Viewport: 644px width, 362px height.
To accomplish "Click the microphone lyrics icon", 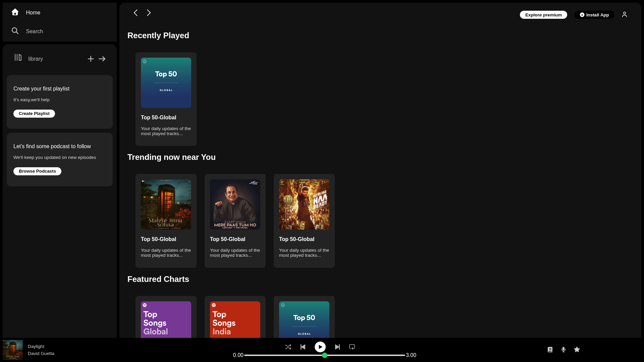I will [x=563, y=350].
